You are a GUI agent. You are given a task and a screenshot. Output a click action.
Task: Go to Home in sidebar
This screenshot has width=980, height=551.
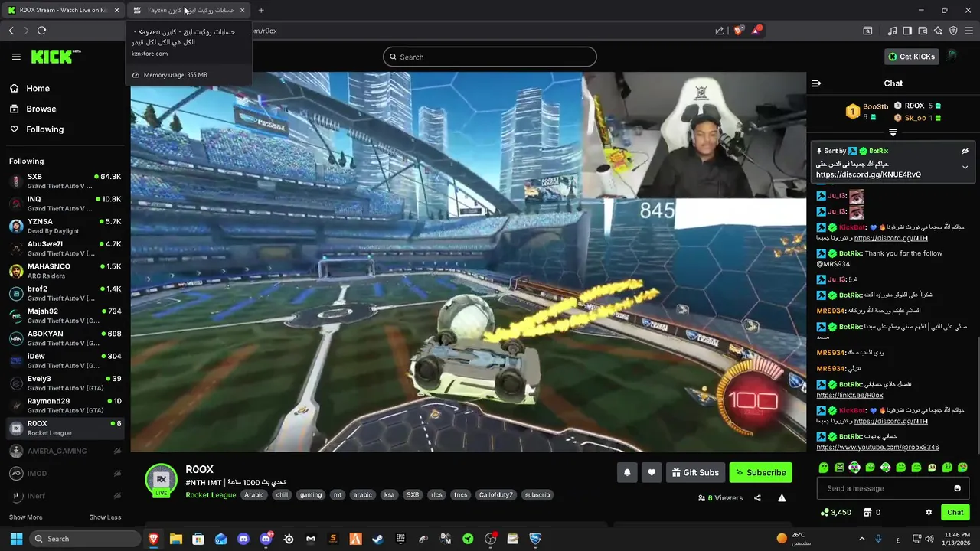tap(38, 88)
